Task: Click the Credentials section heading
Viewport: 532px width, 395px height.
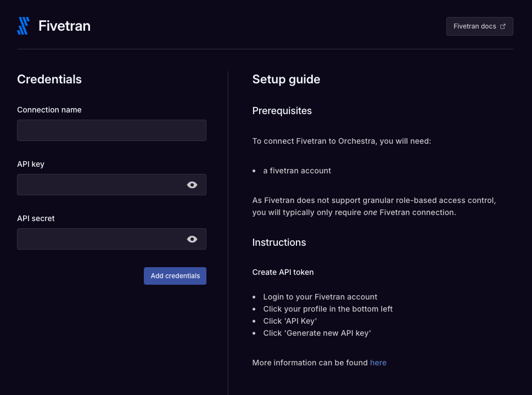Action: (x=49, y=79)
